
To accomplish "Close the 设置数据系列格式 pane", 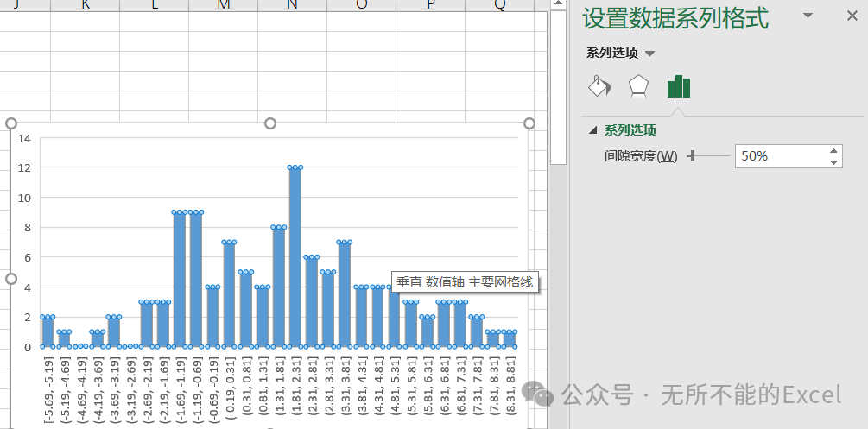I will [852, 16].
